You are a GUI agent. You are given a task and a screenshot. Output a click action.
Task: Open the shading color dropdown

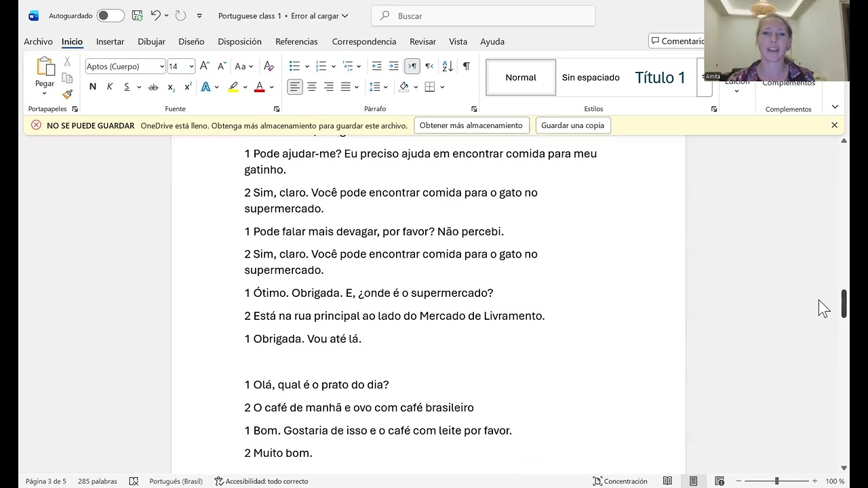(x=416, y=87)
